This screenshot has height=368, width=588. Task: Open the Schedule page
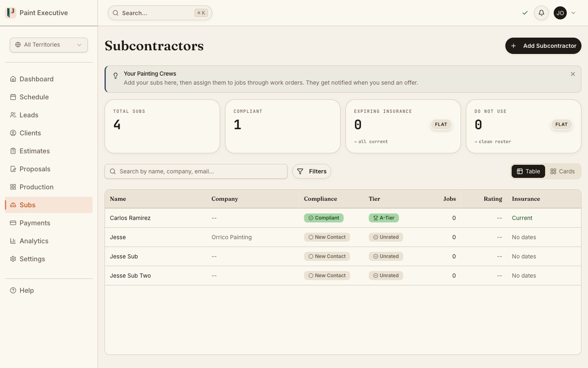click(49, 97)
